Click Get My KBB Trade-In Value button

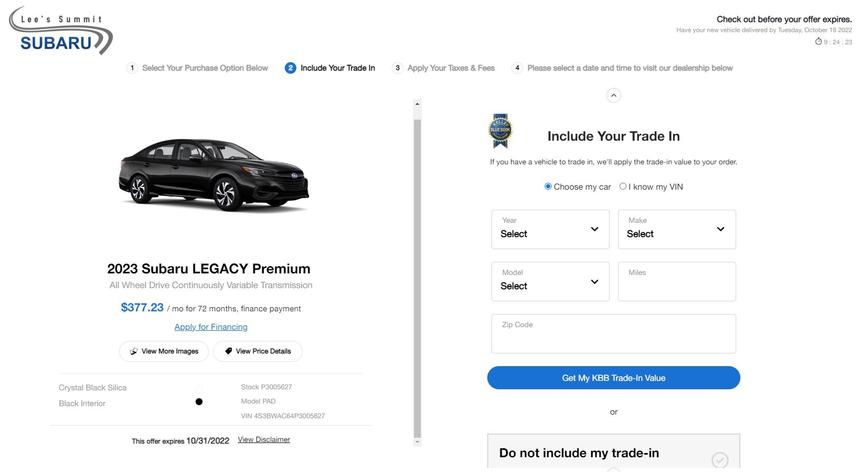point(614,378)
